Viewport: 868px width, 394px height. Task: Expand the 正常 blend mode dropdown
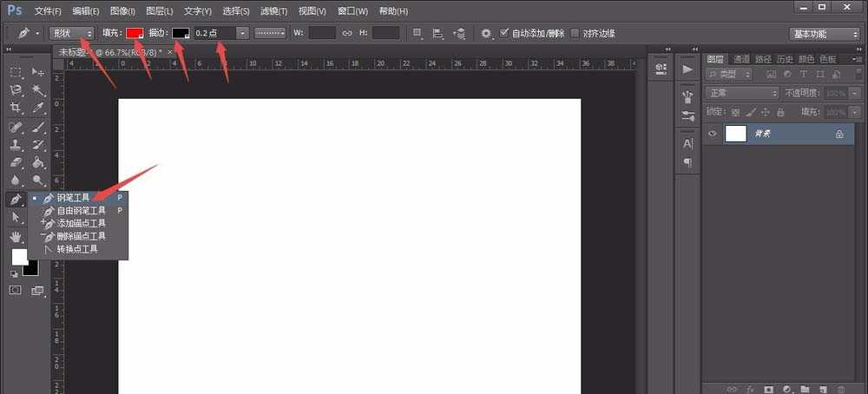(742, 93)
